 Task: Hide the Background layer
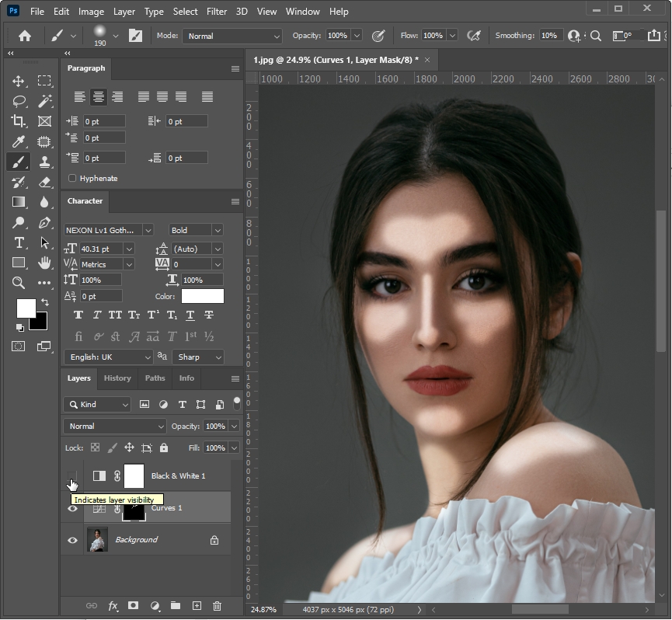coord(72,540)
